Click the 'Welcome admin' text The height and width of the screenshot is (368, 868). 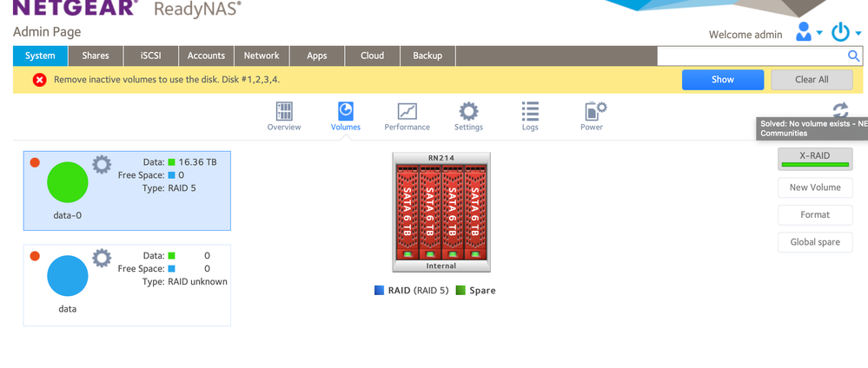click(x=745, y=35)
